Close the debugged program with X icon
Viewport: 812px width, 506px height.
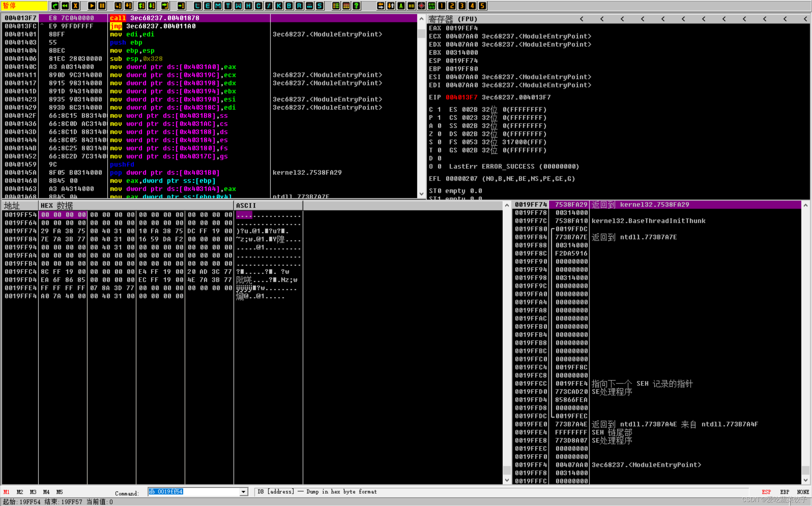coord(76,5)
